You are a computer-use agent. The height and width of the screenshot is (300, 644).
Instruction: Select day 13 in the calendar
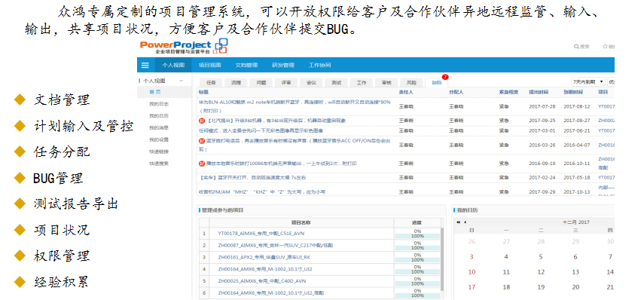click(575, 272)
